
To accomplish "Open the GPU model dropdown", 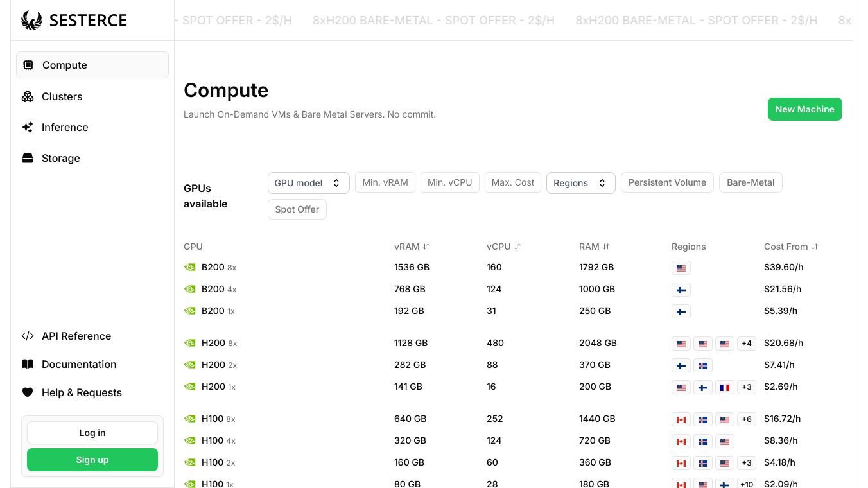I will [309, 183].
